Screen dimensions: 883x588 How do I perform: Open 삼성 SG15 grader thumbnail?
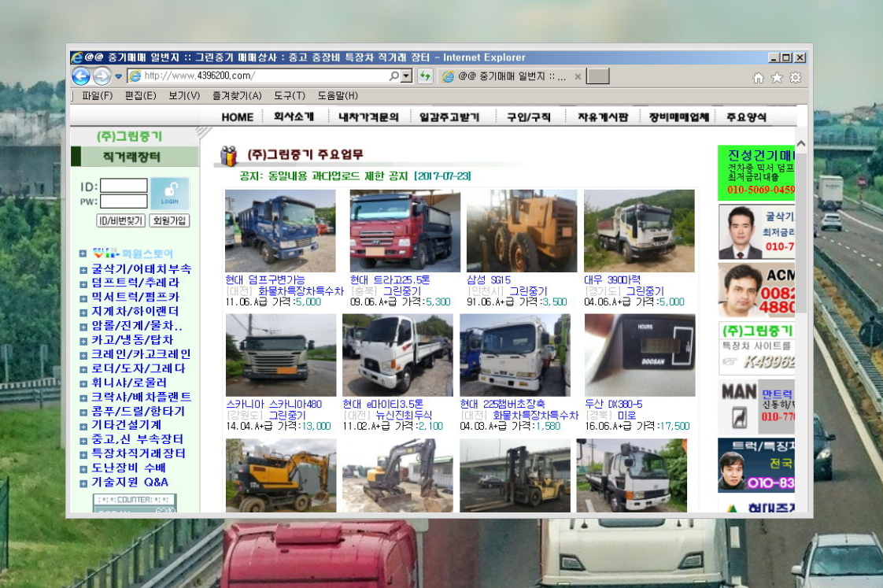[x=522, y=231]
